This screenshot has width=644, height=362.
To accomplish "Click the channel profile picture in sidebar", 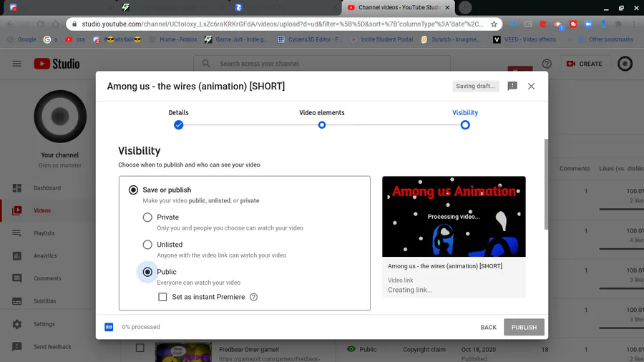I will coord(60,117).
